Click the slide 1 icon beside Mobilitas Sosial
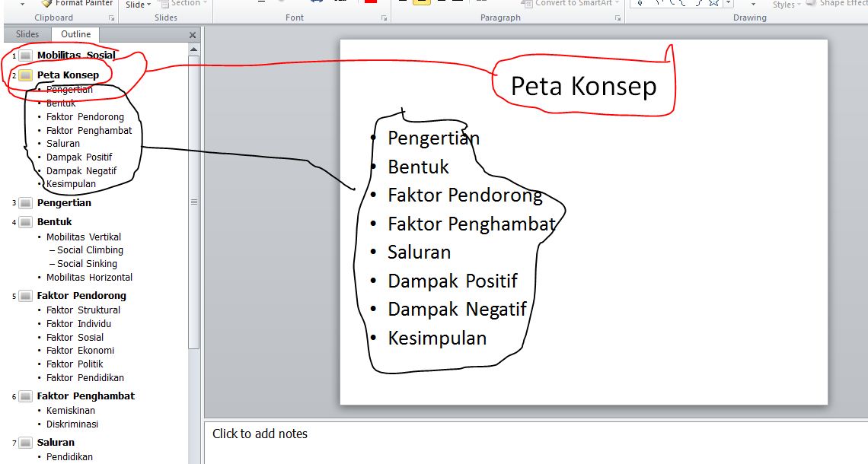This screenshot has width=868, height=464. pyautogui.click(x=25, y=55)
